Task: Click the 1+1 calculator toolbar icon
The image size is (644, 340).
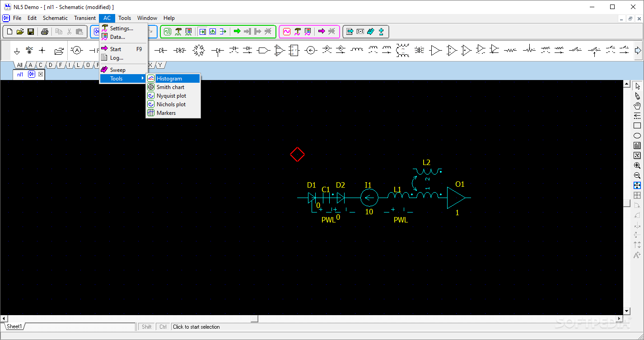Action: [360, 32]
